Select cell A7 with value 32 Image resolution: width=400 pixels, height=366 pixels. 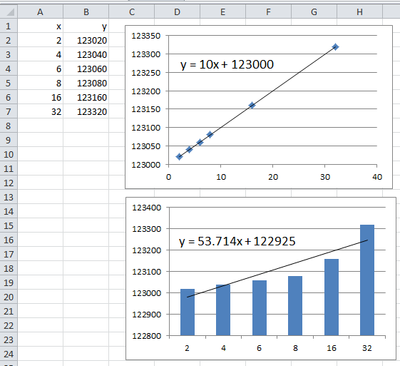click(40, 111)
